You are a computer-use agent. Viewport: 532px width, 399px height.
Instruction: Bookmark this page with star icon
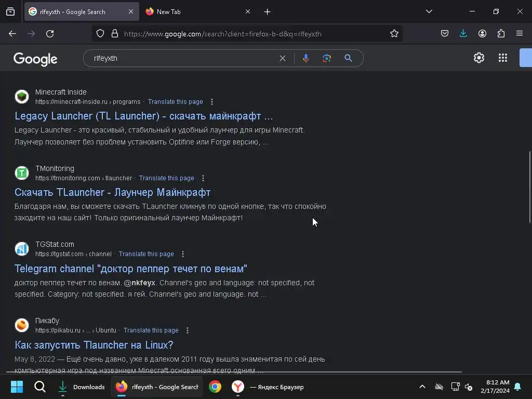394,34
